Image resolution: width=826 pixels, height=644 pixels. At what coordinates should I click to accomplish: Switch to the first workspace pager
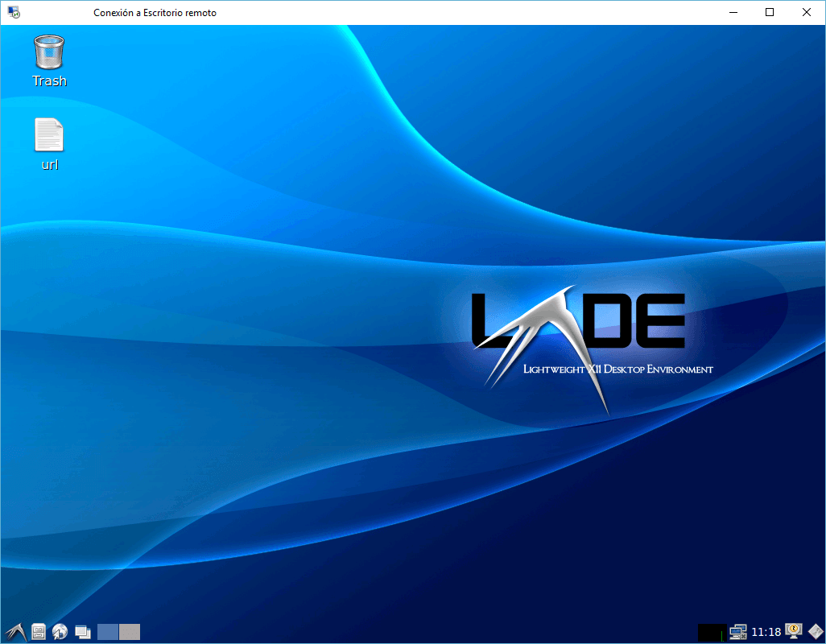(108, 632)
